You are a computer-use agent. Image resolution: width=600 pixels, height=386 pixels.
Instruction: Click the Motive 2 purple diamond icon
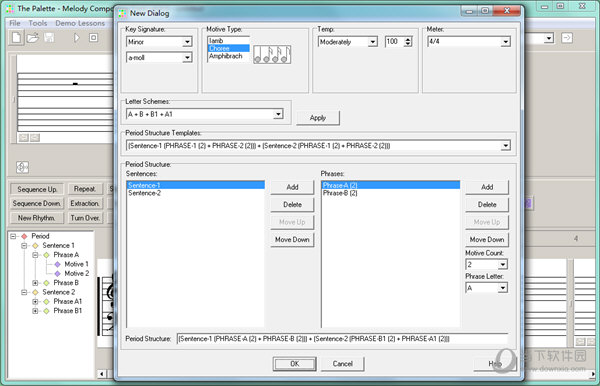point(57,274)
